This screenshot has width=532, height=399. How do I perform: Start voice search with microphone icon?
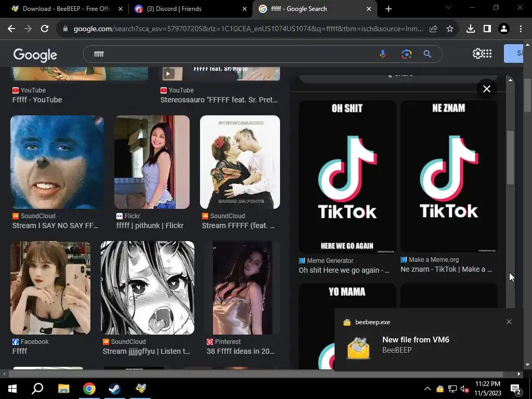coord(383,54)
